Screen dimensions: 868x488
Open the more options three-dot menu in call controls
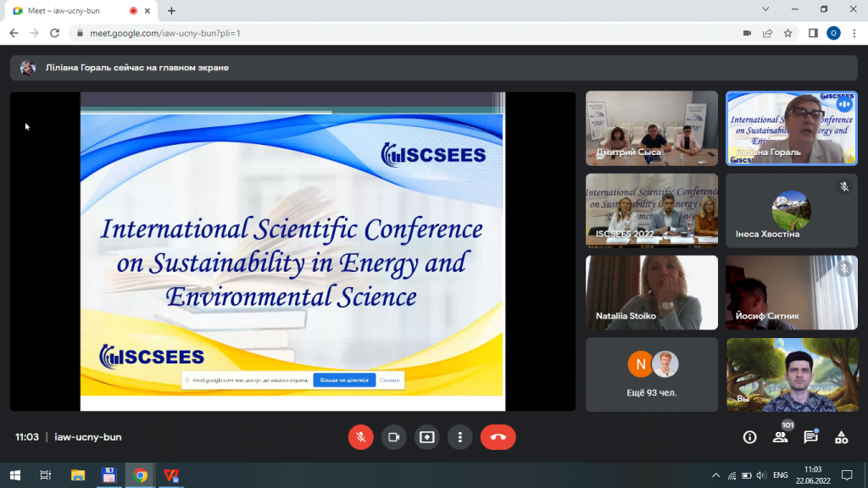[x=460, y=437]
